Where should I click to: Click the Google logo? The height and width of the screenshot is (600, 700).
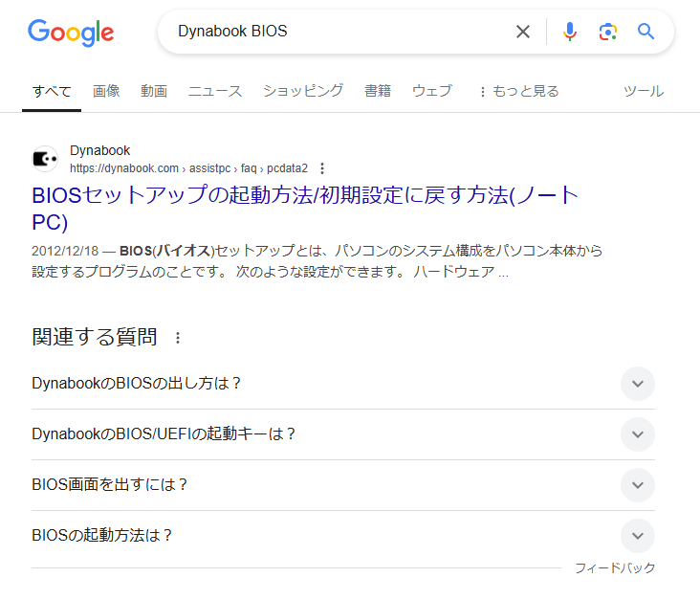(x=71, y=33)
